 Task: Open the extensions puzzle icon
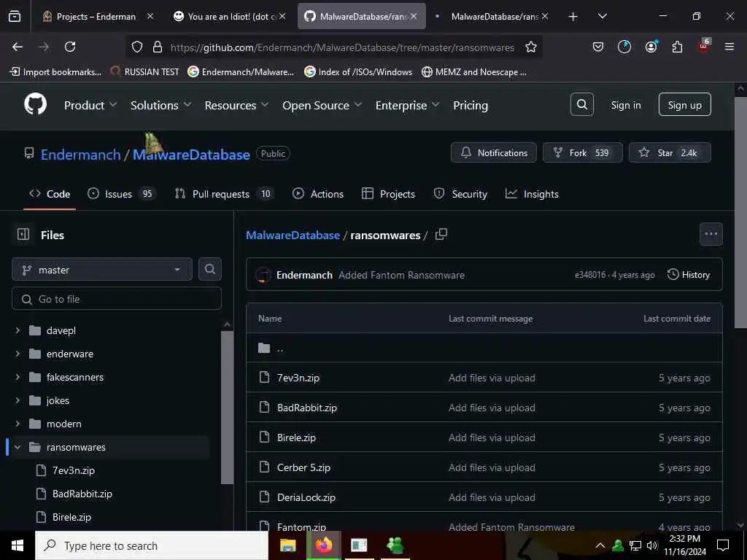pyautogui.click(x=677, y=47)
